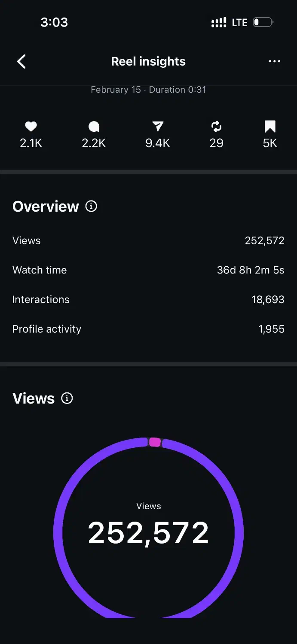Screen dimensions: 297x644
Task: Open the three-dot more options menu
Action: point(274,61)
